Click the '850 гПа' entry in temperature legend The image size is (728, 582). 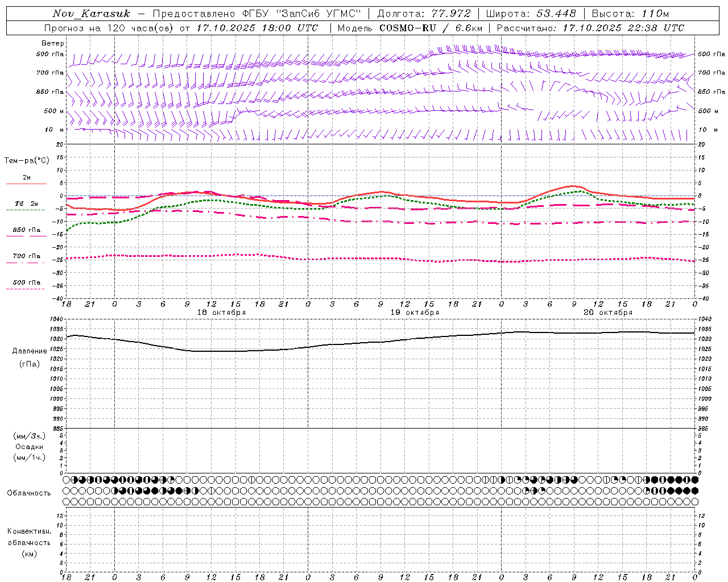[27, 230]
